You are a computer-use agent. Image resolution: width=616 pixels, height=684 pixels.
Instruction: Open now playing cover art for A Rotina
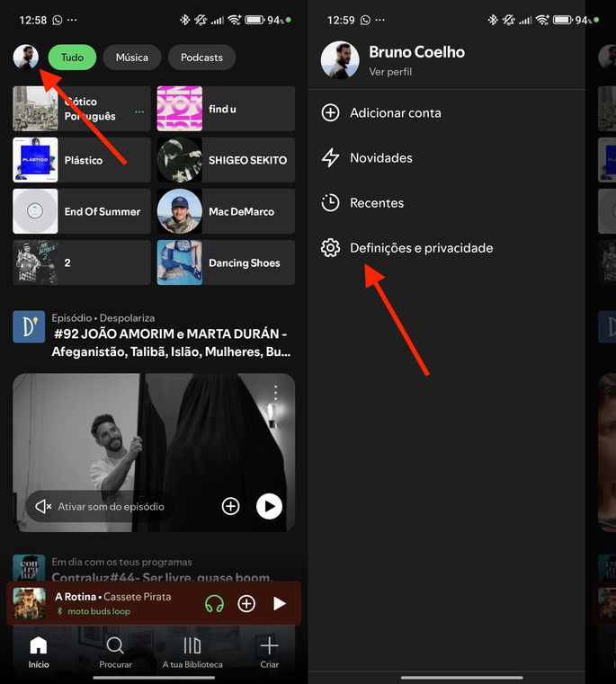(30, 604)
